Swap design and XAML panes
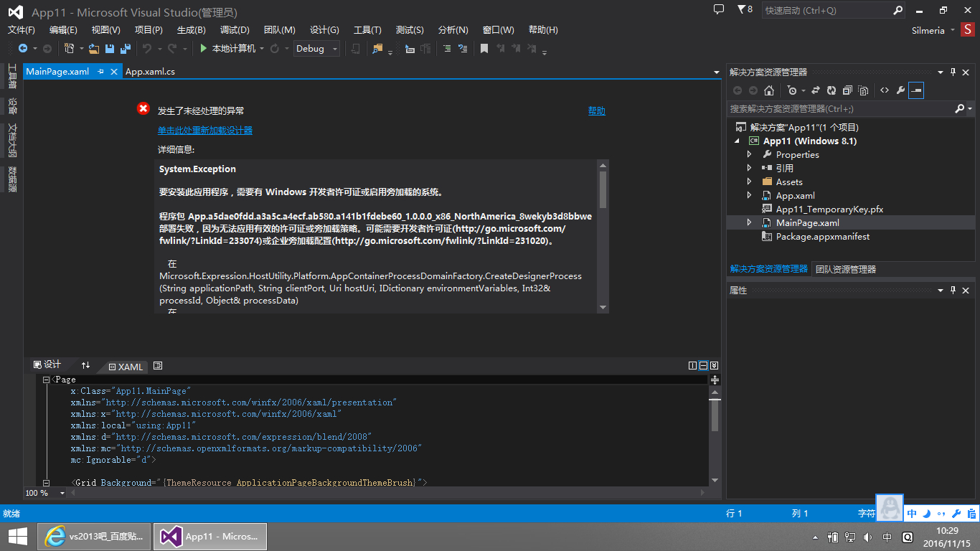980x551 pixels. pos(86,365)
